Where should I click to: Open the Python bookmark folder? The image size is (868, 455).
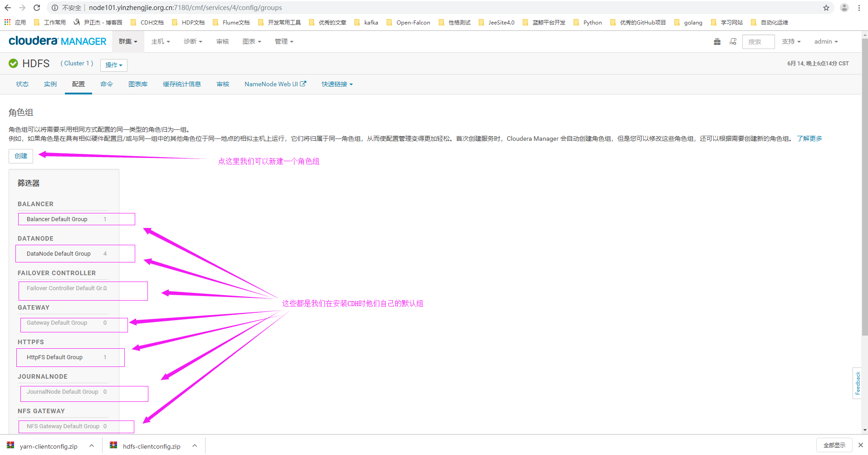588,22
